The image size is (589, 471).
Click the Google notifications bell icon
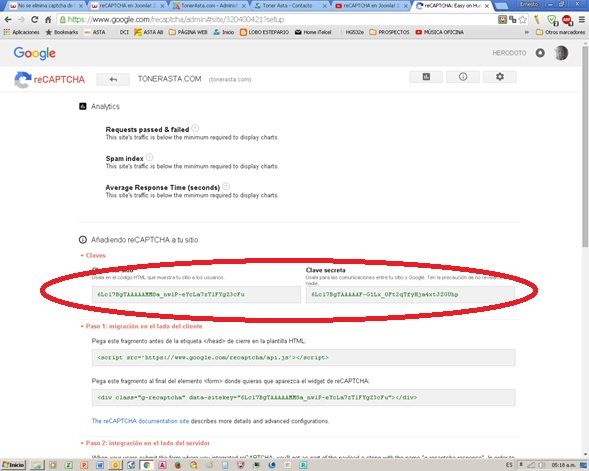pyautogui.click(x=540, y=53)
